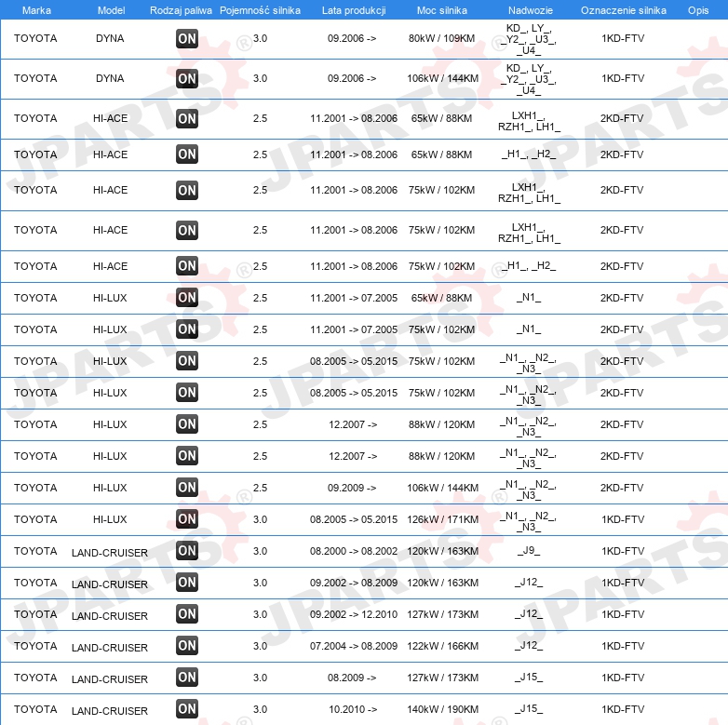
Task: Click the Opis column header
Action: click(x=698, y=10)
